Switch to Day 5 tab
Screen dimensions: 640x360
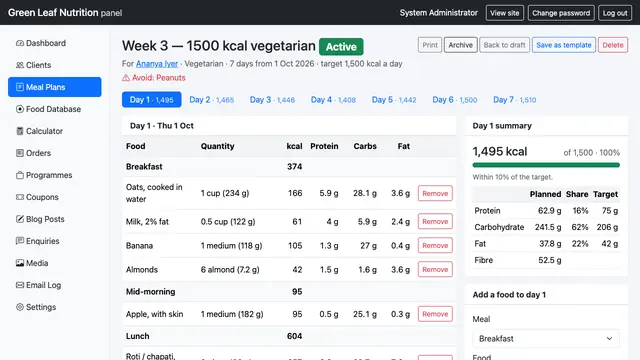[x=394, y=100]
